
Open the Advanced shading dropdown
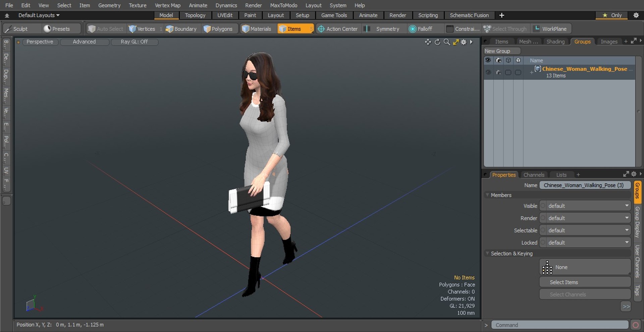pos(85,42)
